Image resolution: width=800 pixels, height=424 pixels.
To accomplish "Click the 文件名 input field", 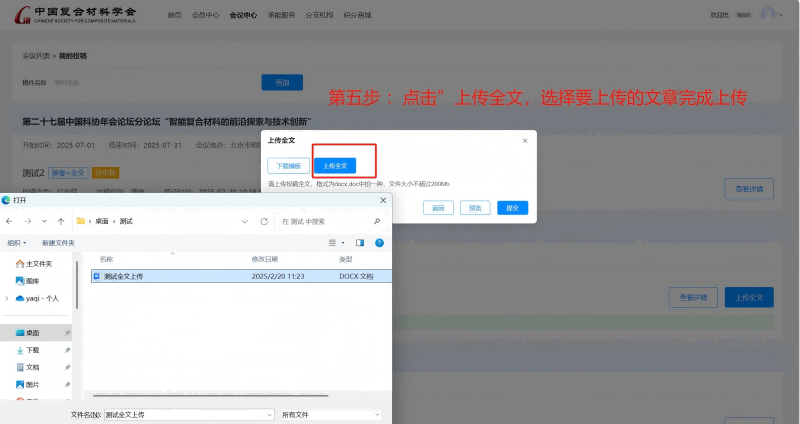I will (190, 414).
